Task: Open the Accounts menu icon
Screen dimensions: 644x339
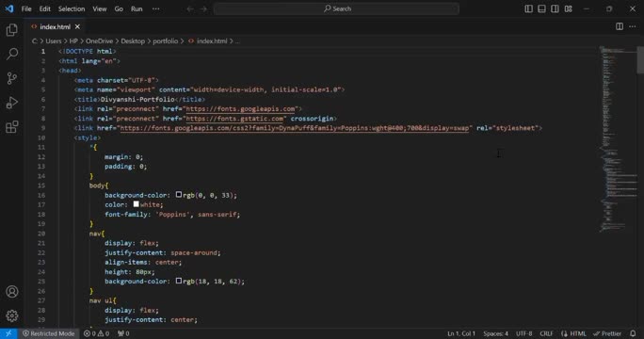Action: [12, 292]
